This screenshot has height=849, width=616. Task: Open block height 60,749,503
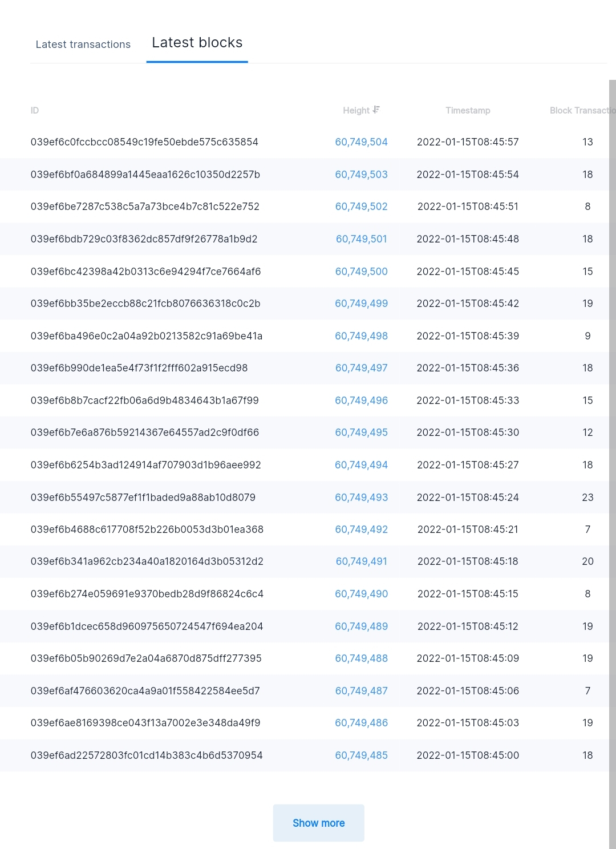[x=361, y=175]
